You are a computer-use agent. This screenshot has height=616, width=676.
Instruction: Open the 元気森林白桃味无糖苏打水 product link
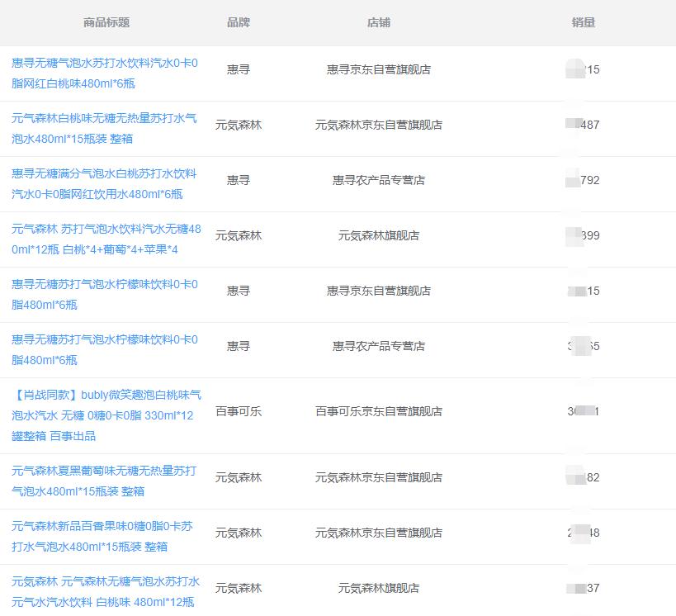(106, 126)
